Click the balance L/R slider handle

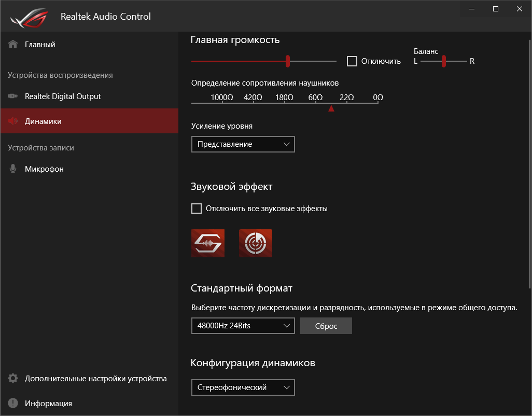click(444, 61)
